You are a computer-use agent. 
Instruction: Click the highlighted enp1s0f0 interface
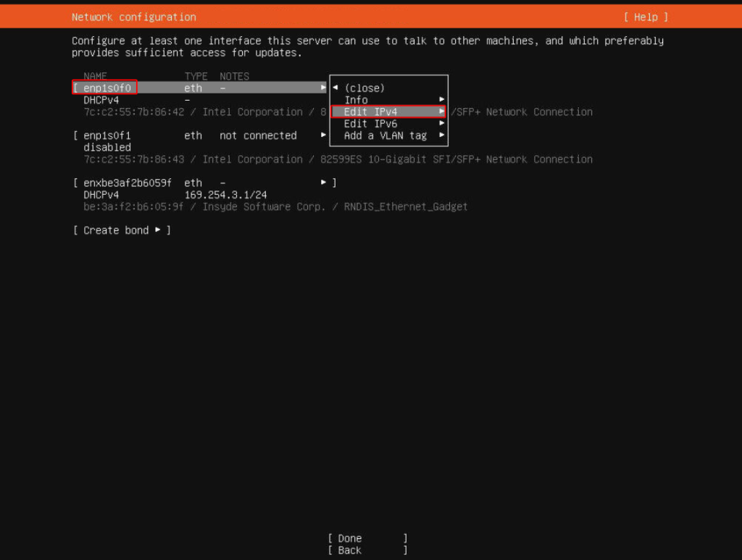pyautogui.click(x=106, y=87)
